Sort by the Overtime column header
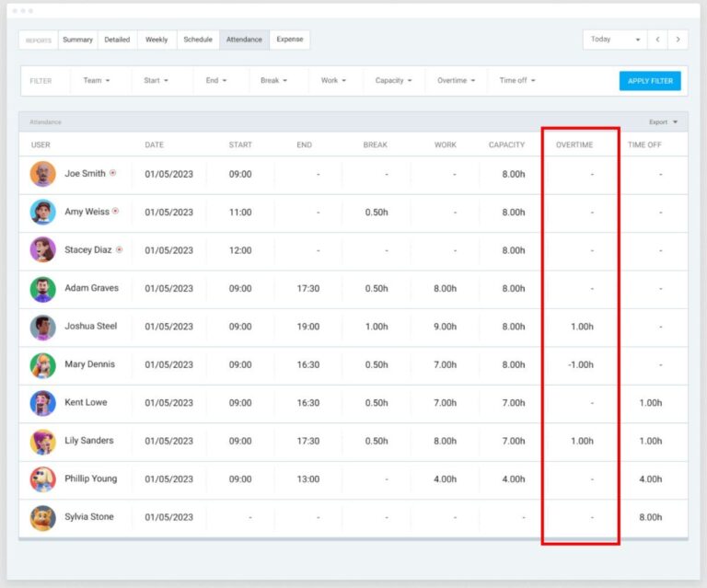The width and height of the screenshot is (707, 588). (574, 145)
